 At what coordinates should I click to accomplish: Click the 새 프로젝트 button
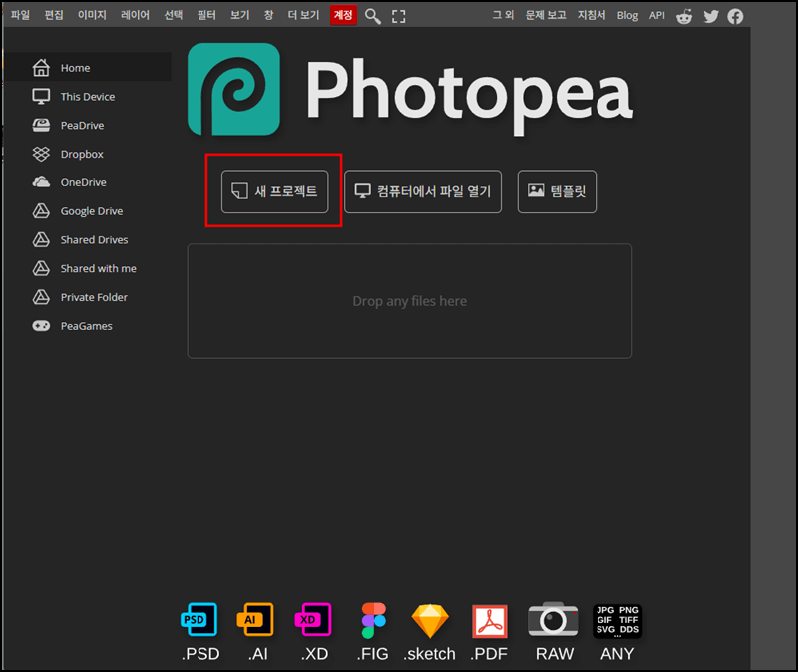[275, 191]
